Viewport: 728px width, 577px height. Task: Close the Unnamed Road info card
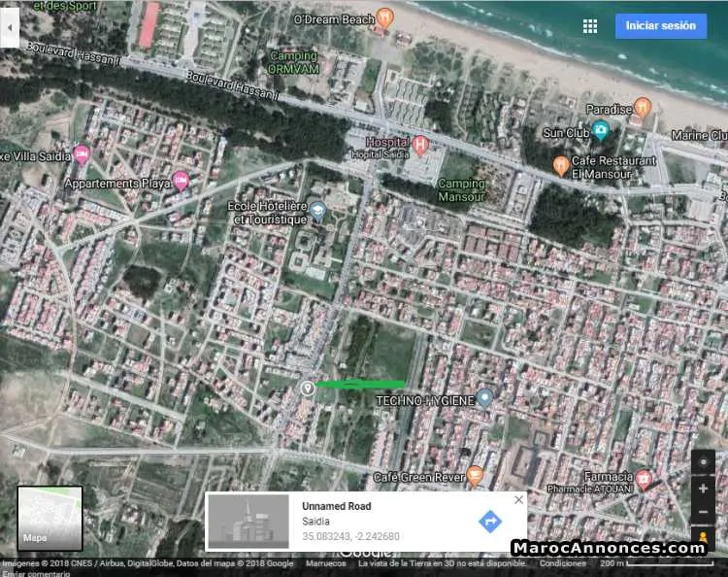518,500
